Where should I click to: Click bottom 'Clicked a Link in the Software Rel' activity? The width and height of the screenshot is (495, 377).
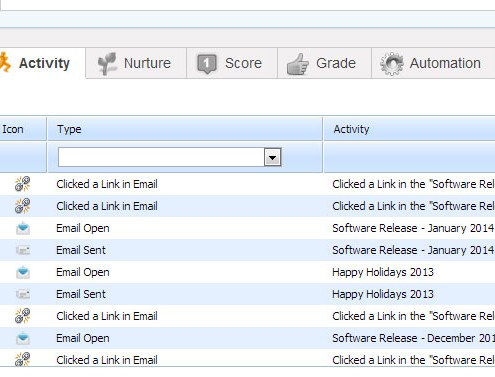[x=413, y=360]
